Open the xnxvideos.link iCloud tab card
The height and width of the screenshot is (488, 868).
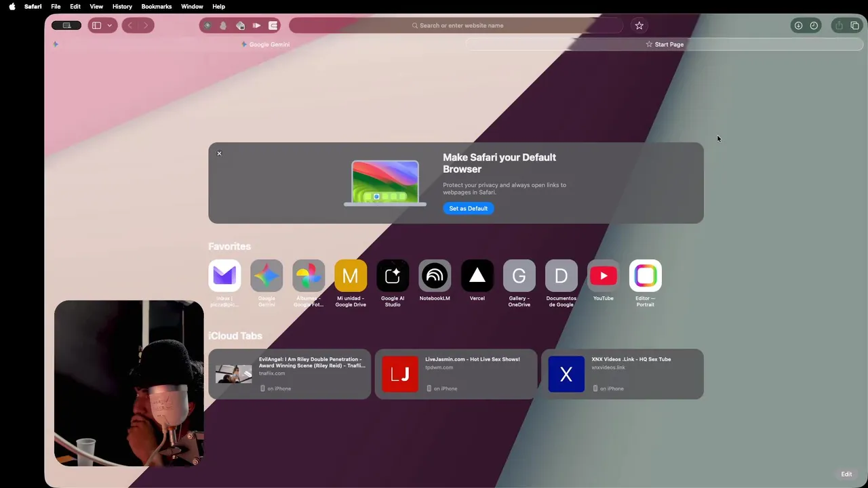coord(623,374)
